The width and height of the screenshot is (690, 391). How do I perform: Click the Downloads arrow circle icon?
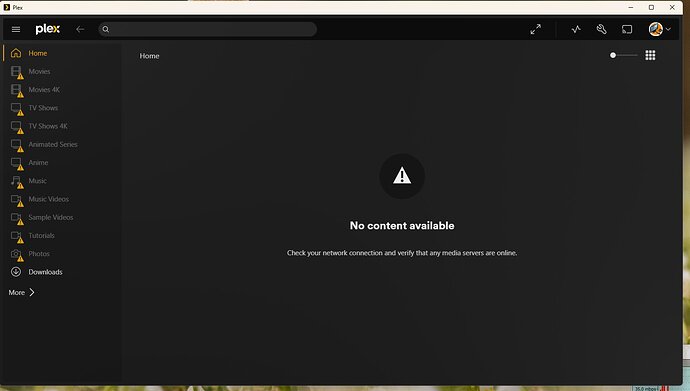[x=16, y=272]
